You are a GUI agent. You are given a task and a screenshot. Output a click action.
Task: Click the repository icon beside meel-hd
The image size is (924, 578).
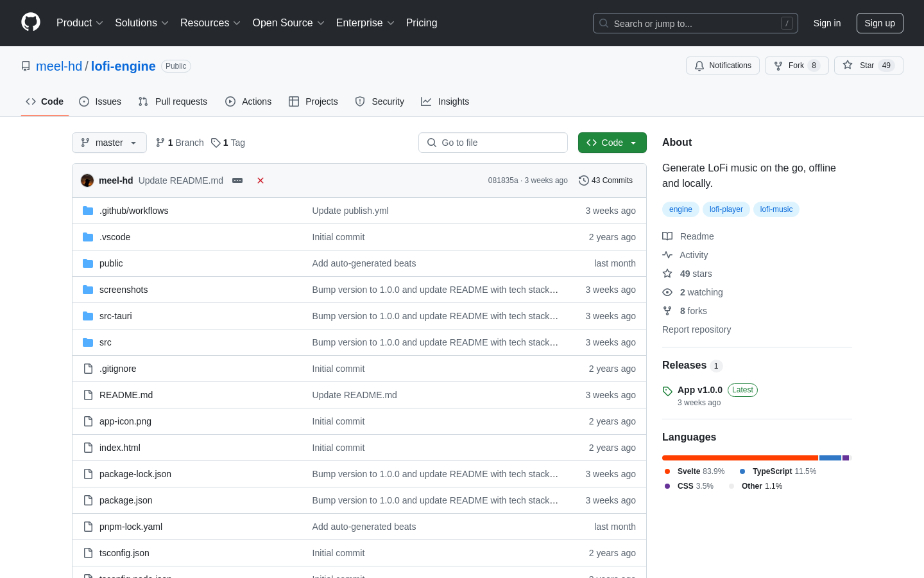click(26, 66)
